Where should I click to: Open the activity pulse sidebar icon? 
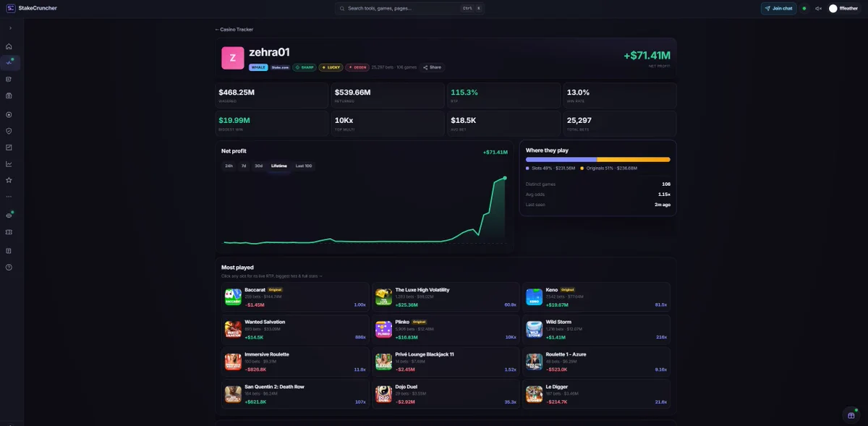[9, 62]
